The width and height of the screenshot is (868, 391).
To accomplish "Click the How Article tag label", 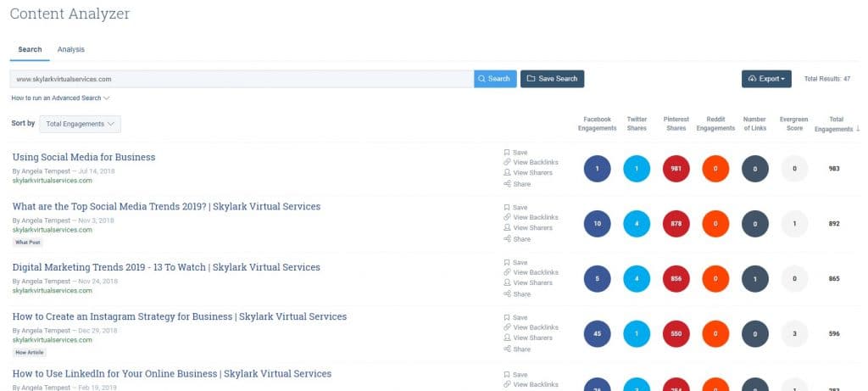I will tap(30, 352).
